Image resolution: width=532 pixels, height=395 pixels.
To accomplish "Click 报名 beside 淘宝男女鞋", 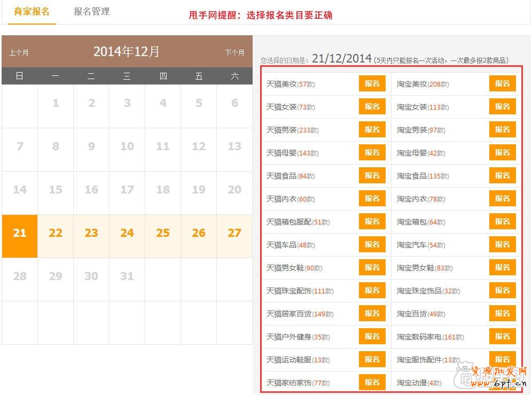I will tap(502, 267).
